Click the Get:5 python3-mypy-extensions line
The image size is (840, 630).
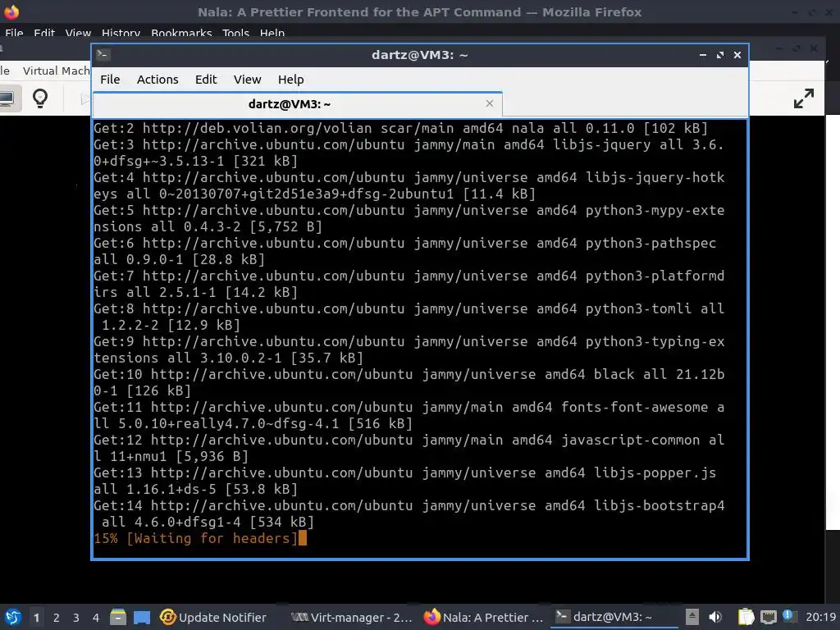pos(409,218)
